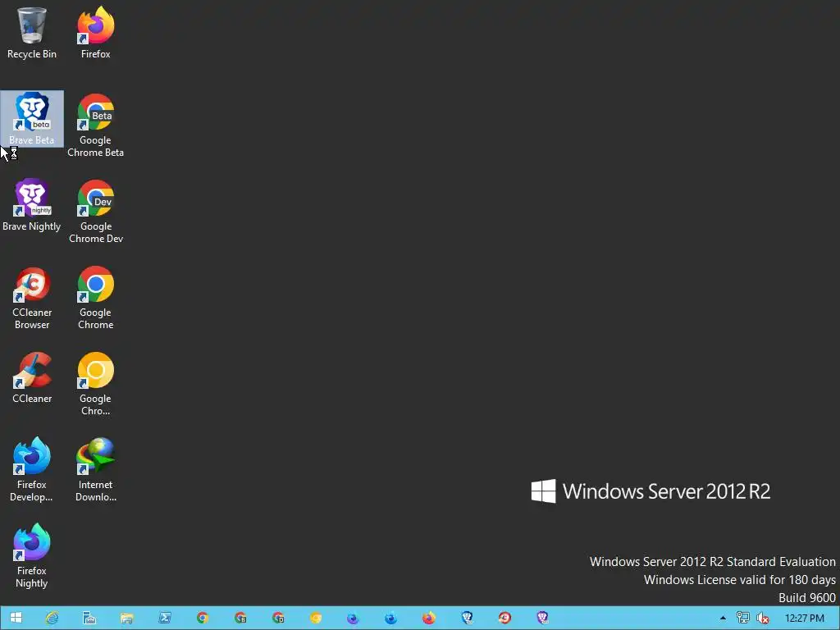Select the Firefox Developer Edition desktop shortcut
The height and width of the screenshot is (630, 840).
click(32, 470)
